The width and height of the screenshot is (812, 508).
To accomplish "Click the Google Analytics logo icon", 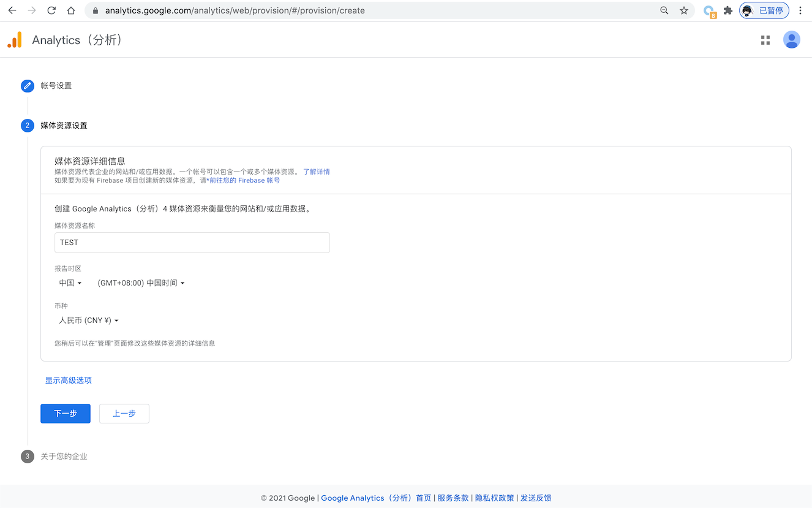I will (x=15, y=40).
